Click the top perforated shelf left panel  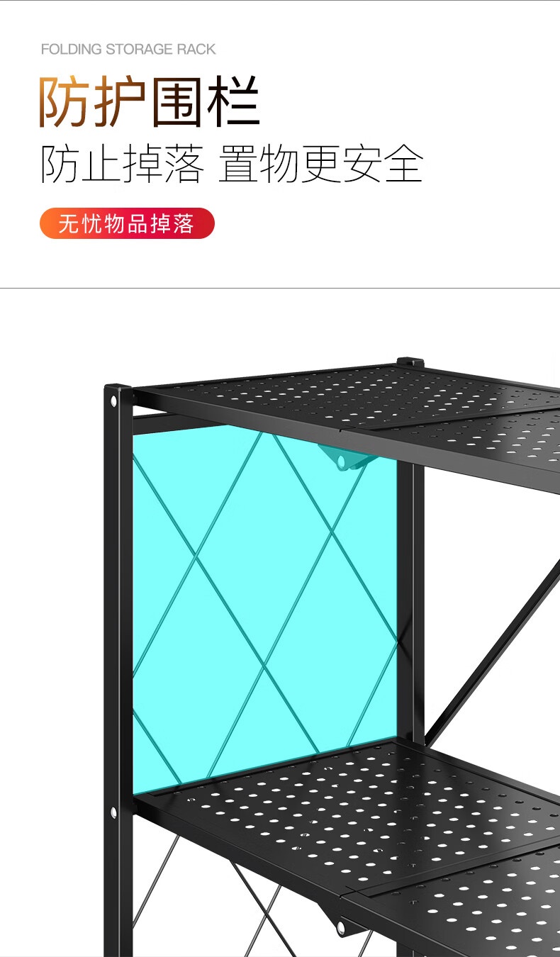(283, 397)
